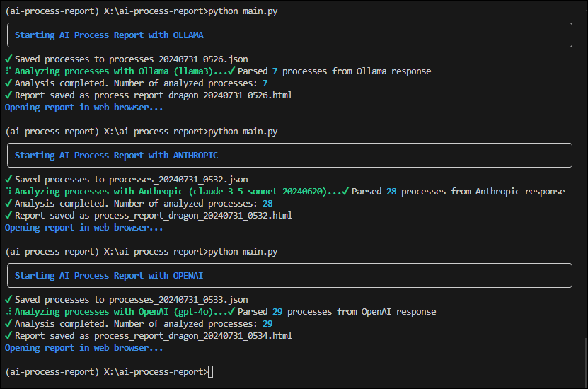Click 'Saved processes to processes_20240731_0532.json' line
This screenshot has width=588, height=389.
pyautogui.click(x=127, y=180)
